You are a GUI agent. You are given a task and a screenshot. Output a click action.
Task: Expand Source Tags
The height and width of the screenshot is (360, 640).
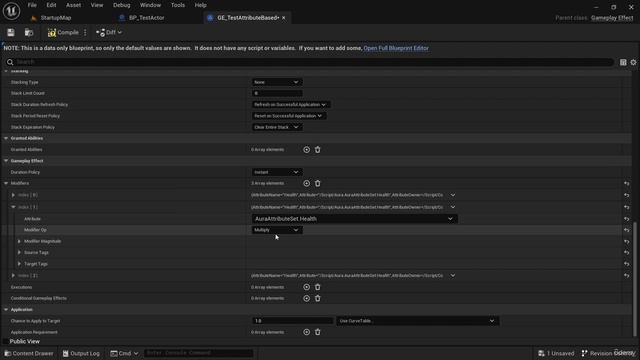coord(19,253)
